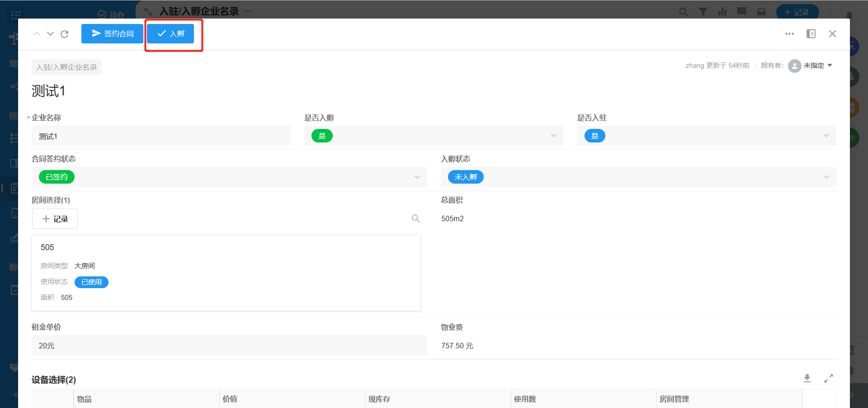Click the 租金单价 input field
Screen dimensions: 868x408
click(x=229, y=346)
